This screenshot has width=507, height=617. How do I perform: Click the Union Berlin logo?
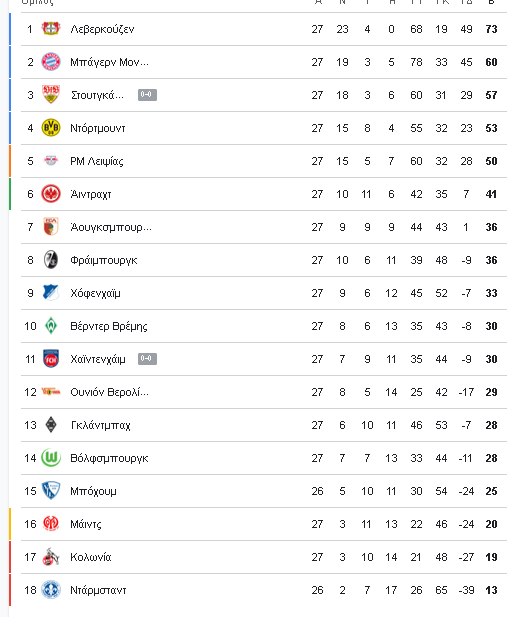[51, 392]
